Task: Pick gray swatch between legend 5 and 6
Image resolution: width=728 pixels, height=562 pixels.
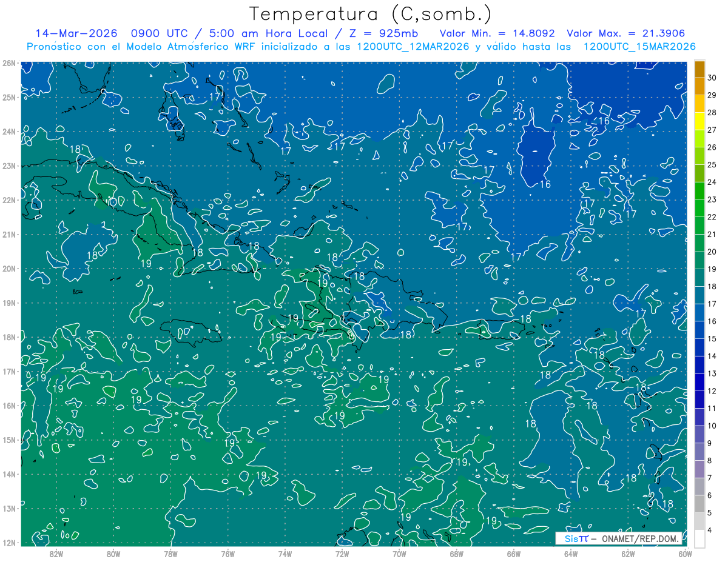Action: [x=700, y=504]
